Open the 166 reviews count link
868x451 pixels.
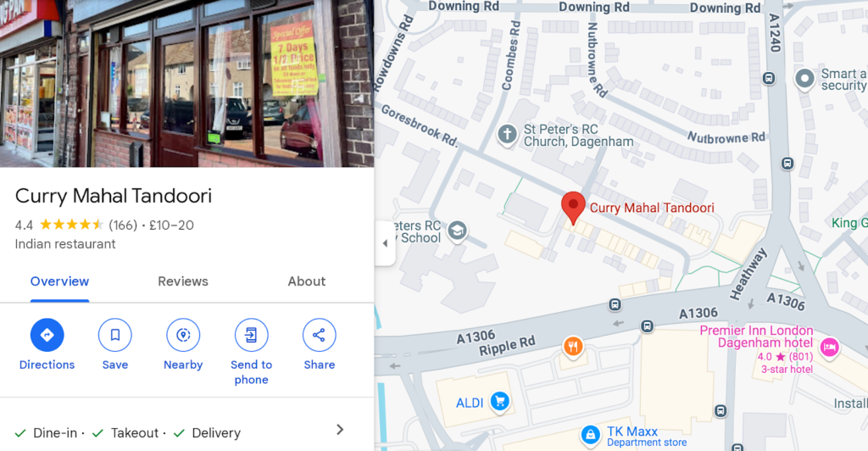click(x=123, y=225)
